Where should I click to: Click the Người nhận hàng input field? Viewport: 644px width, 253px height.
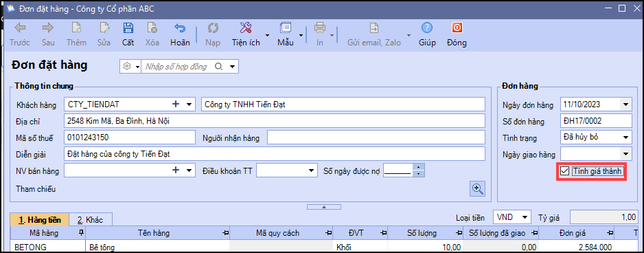(x=376, y=137)
